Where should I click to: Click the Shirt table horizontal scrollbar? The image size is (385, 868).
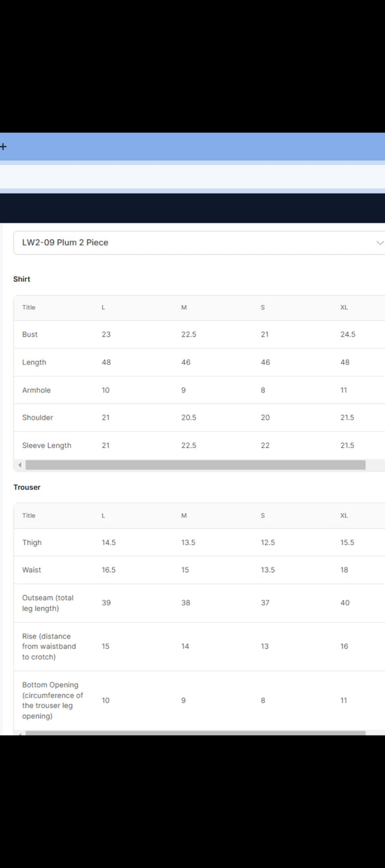195,465
